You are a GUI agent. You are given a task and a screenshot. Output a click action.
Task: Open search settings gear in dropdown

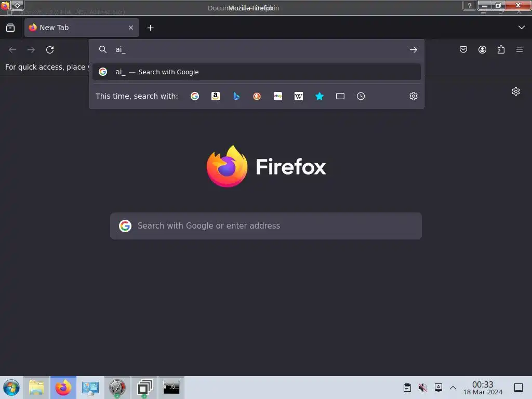tap(413, 96)
